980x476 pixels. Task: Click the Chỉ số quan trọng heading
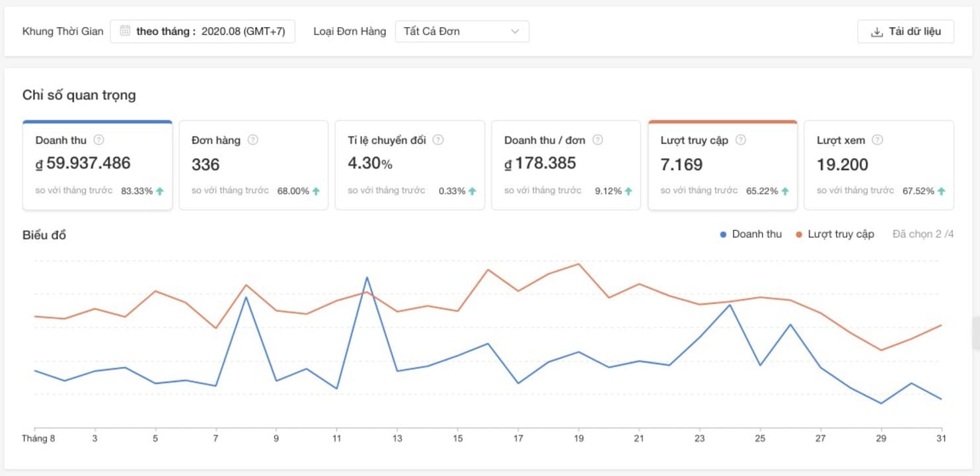[79, 95]
